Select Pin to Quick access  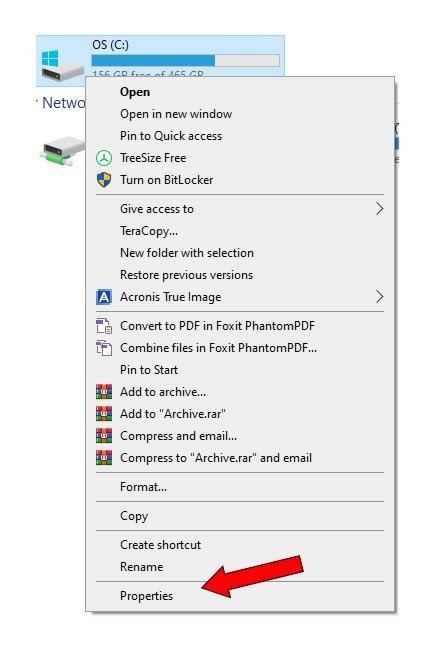(x=171, y=136)
